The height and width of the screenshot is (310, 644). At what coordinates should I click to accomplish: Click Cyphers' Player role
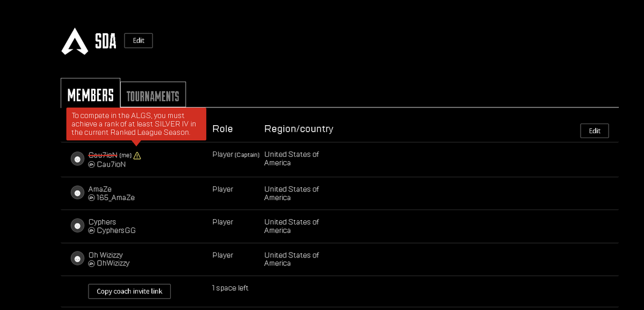223,222
